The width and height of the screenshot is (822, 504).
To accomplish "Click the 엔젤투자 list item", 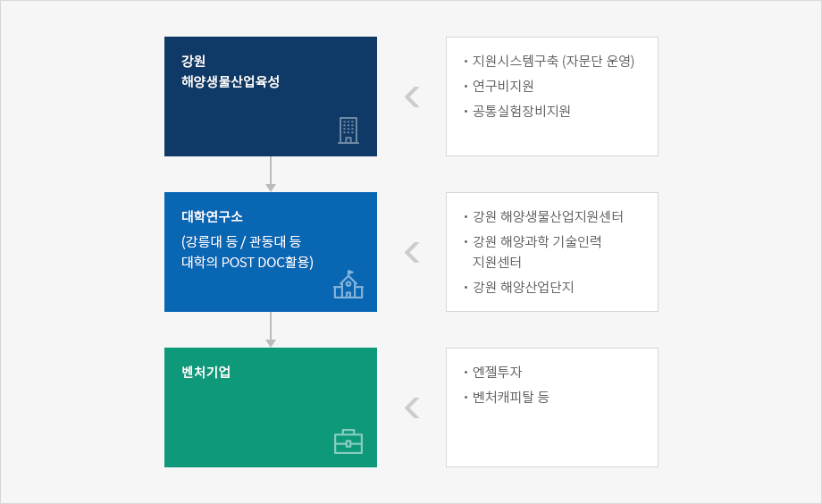I will tap(493, 372).
